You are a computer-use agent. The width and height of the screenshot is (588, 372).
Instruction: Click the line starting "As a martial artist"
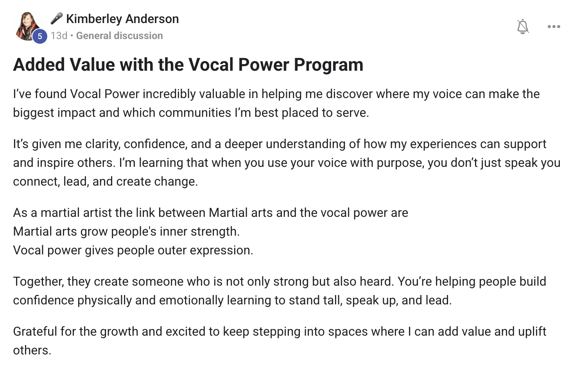coord(210,213)
